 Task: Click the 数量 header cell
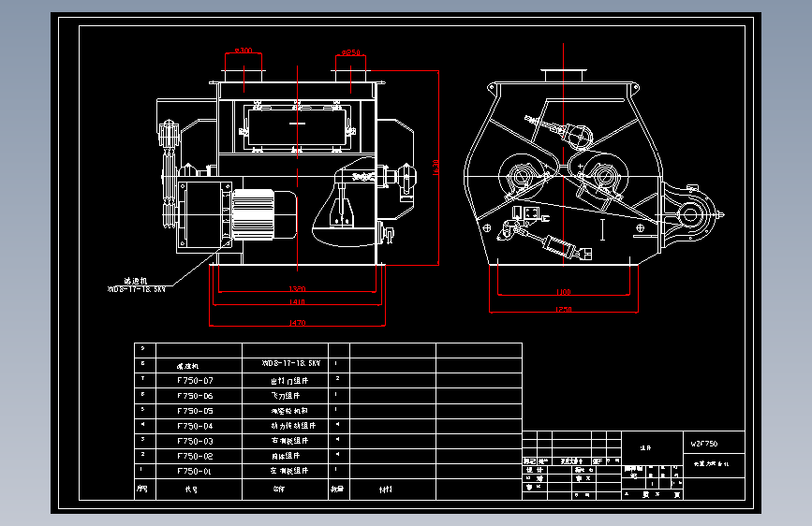point(338,489)
